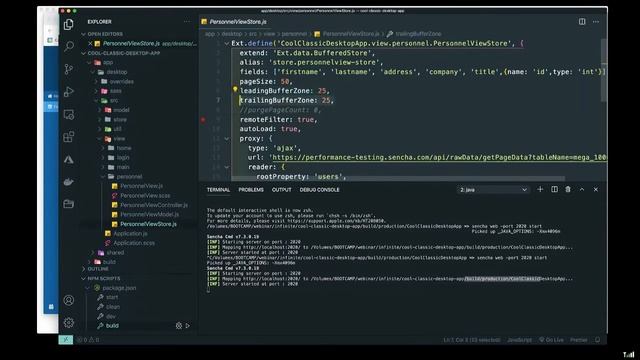Create a new terminal with plus icon
This screenshot has width=640, height=360.
[x=540, y=189]
